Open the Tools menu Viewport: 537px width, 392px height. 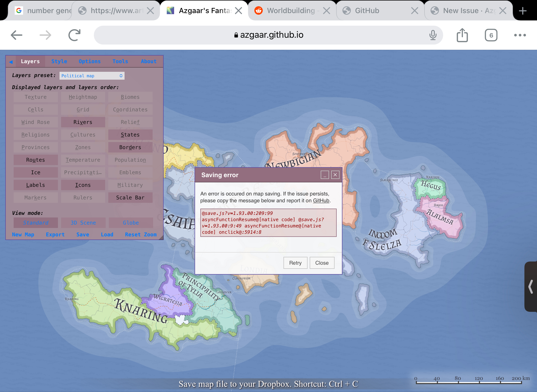(x=120, y=61)
